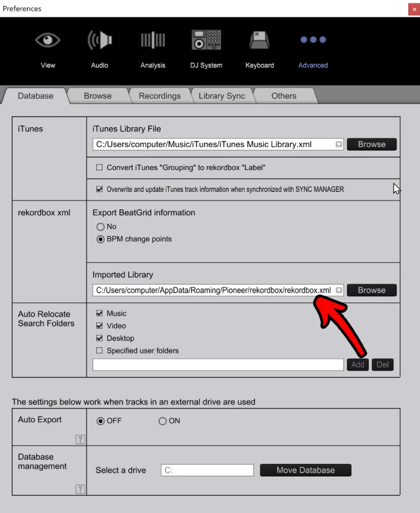
Task: Switch to the Browse tab
Action: click(x=97, y=96)
